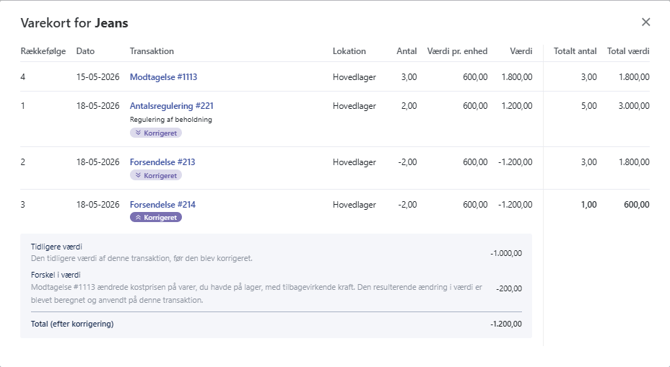Close the Varekort for Jeans dialog

(646, 22)
